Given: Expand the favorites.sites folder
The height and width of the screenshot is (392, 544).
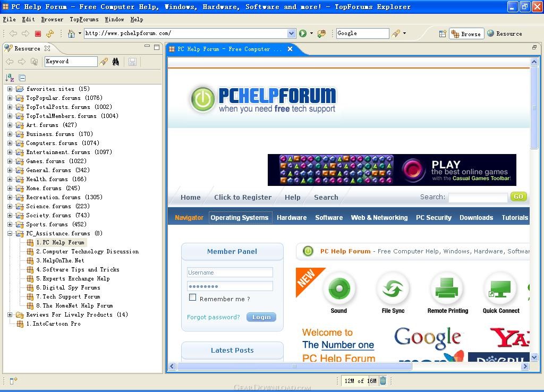Looking at the screenshot, I should click(10, 89).
